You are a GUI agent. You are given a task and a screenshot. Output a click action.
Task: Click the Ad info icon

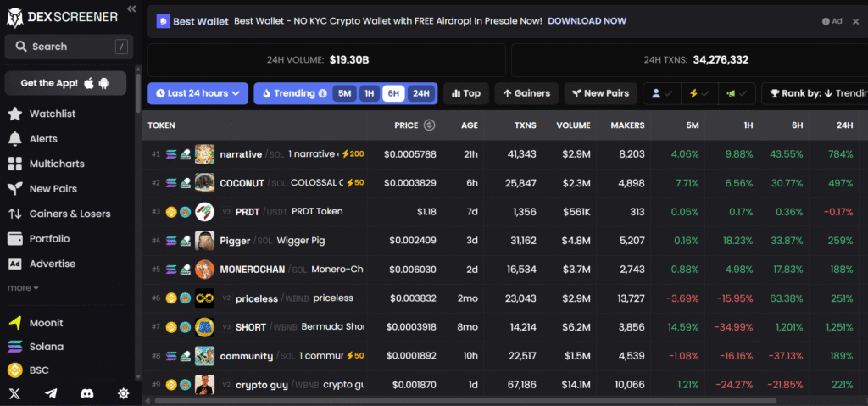tap(826, 21)
